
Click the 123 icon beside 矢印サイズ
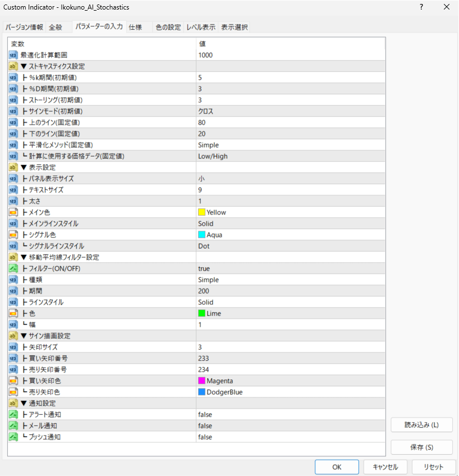12,346
